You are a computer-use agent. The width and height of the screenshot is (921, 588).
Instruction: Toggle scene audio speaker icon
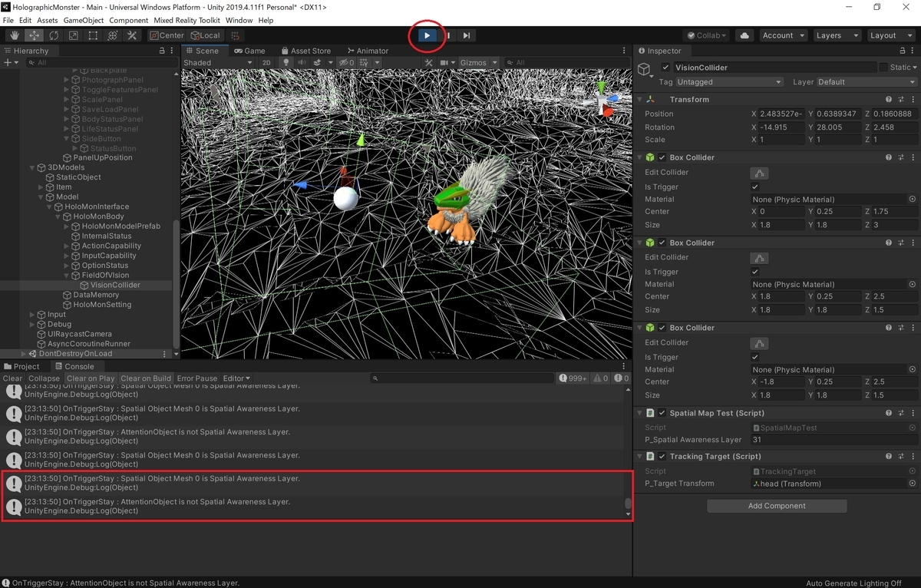[x=301, y=63]
